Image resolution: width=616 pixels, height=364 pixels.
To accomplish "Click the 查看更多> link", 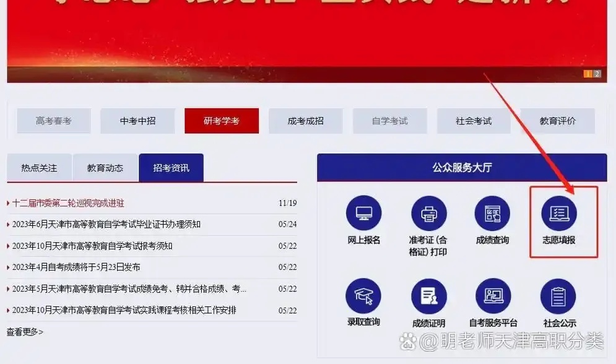I will click(x=25, y=332).
